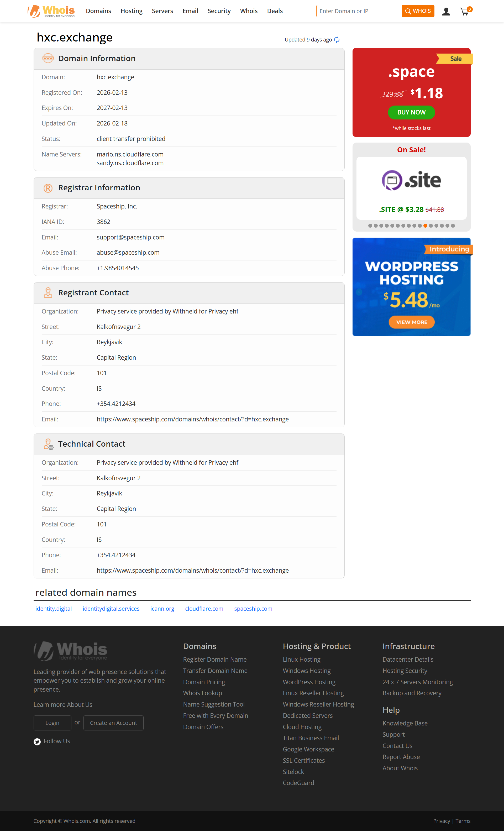504x831 pixels.
Task: Click the Privacy link in footer
Action: point(441,821)
